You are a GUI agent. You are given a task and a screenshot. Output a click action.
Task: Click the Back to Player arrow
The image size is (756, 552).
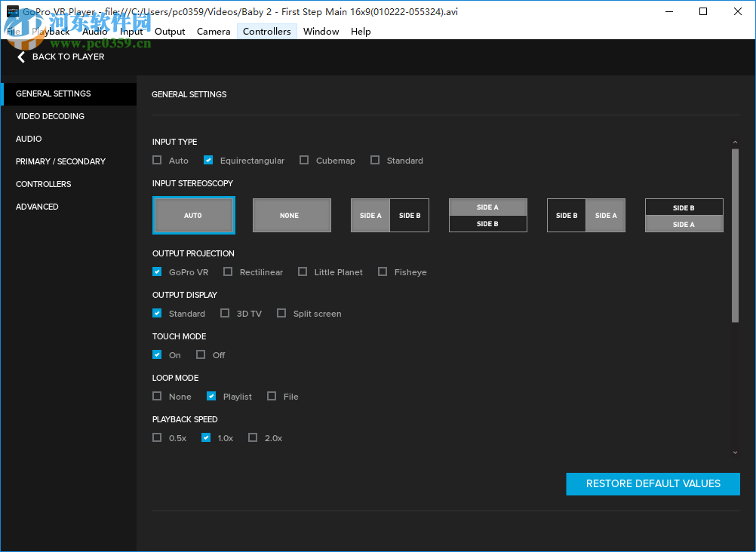21,57
